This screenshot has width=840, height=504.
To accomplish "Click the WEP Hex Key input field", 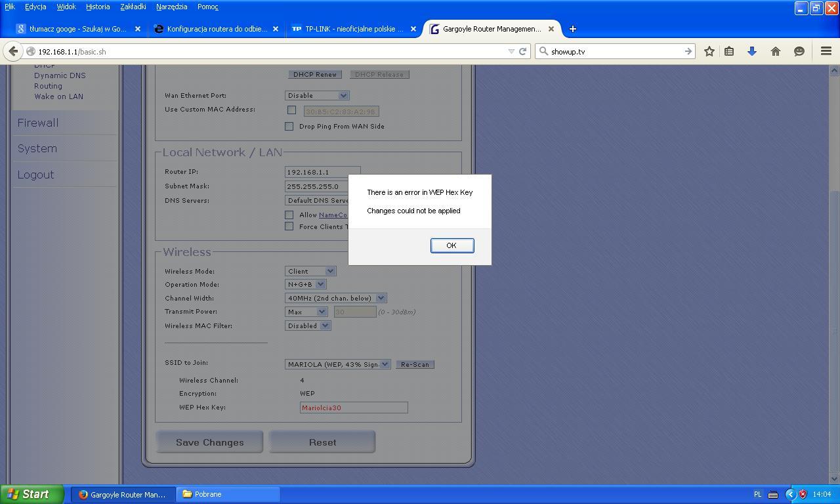I will coord(354,408).
